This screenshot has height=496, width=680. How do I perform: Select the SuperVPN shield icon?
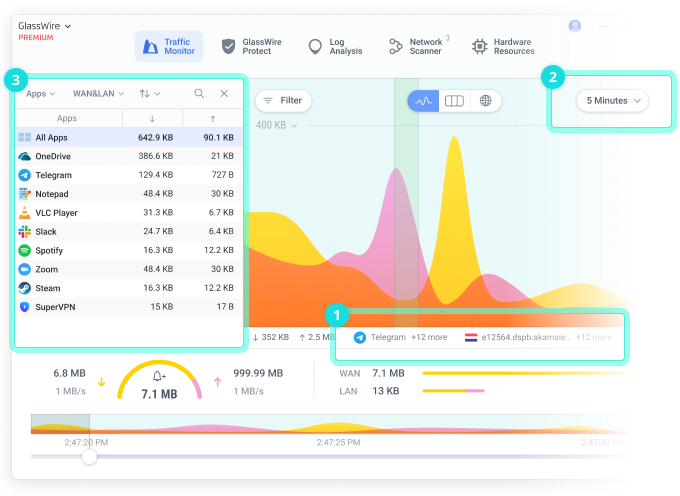(24, 307)
